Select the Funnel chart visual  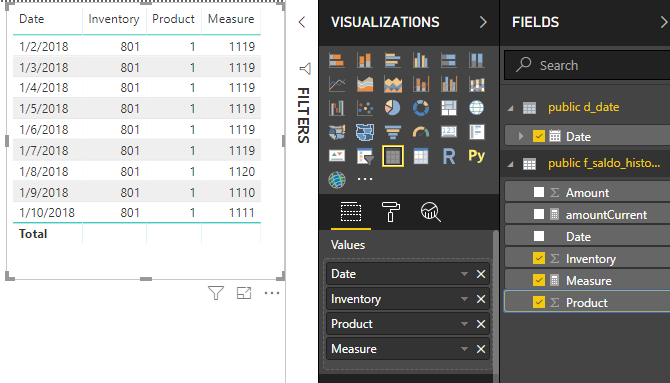[x=393, y=132]
